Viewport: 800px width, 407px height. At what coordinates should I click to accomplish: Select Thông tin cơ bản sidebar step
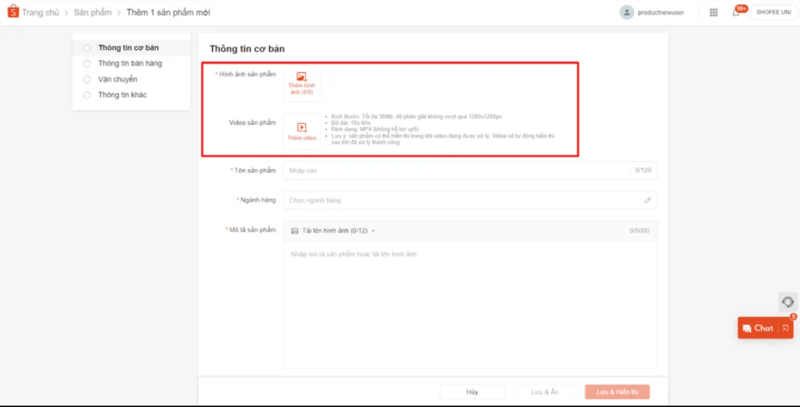click(129, 47)
